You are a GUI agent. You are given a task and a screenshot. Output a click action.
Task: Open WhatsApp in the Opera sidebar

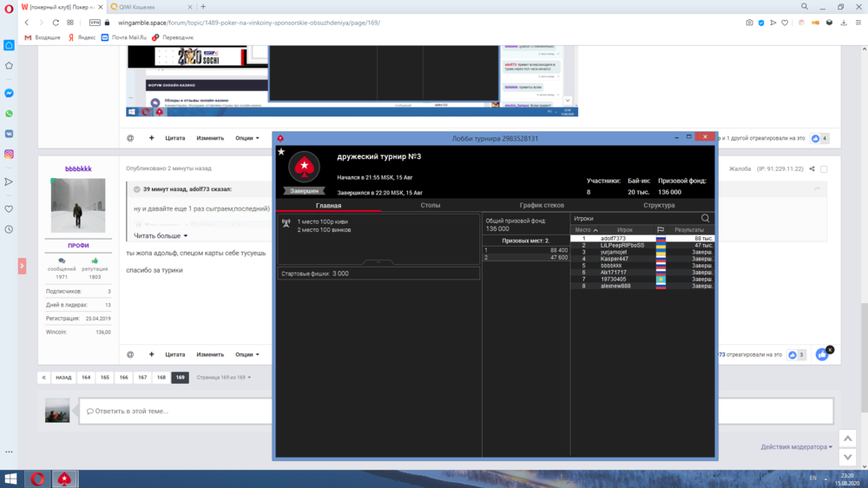pyautogui.click(x=9, y=114)
